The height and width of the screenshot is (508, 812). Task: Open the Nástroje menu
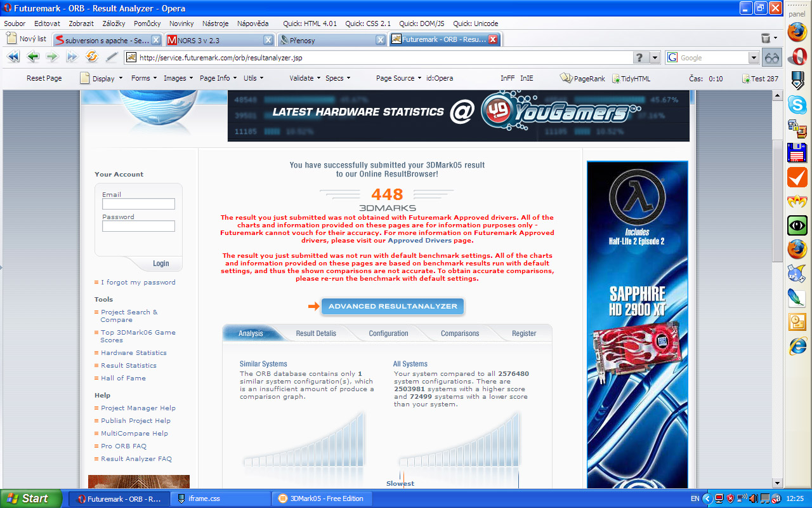pyautogui.click(x=216, y=23)
